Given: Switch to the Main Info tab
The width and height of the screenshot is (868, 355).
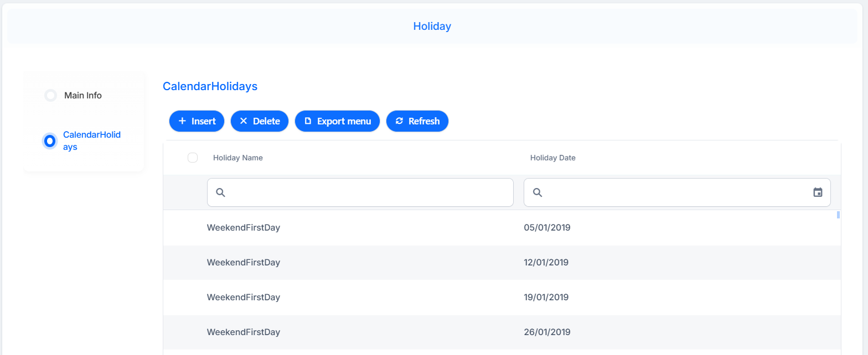Looking at the screenshot, I should 83,95.
